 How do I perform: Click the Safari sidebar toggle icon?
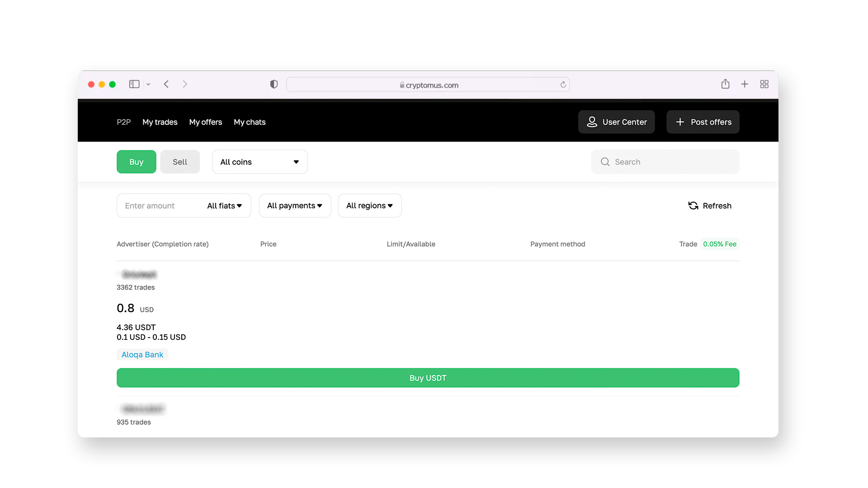134,84
